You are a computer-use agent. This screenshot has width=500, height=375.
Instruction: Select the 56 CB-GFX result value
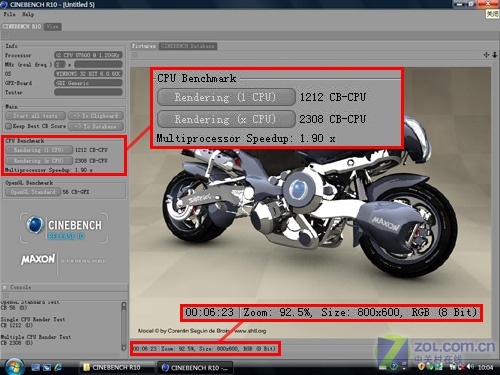76,192
